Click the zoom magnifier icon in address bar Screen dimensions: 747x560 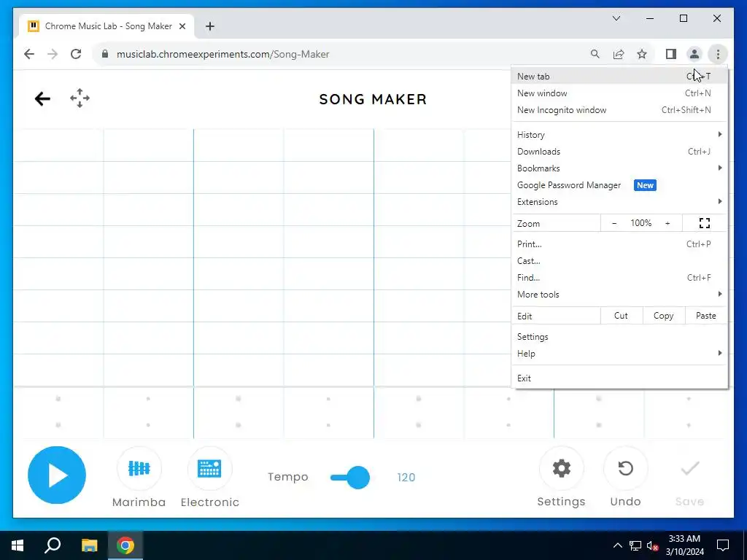point(595,54)
